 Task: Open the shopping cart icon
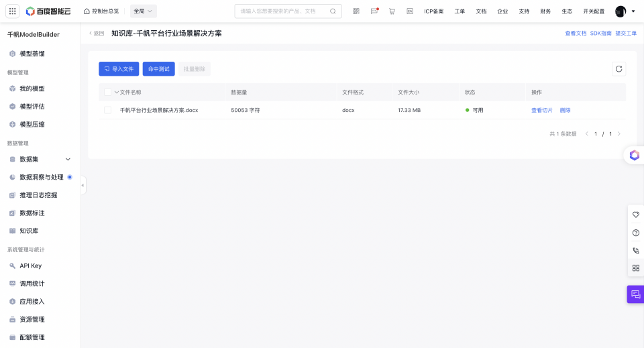[392, 11]
